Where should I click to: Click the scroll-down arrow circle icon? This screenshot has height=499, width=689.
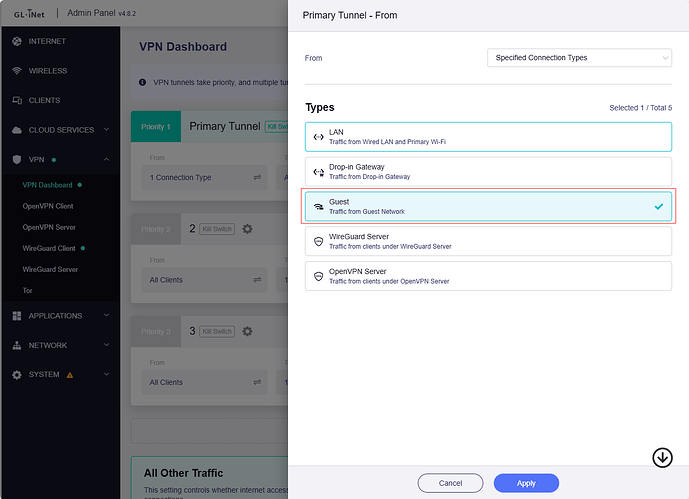click(662, 457)
